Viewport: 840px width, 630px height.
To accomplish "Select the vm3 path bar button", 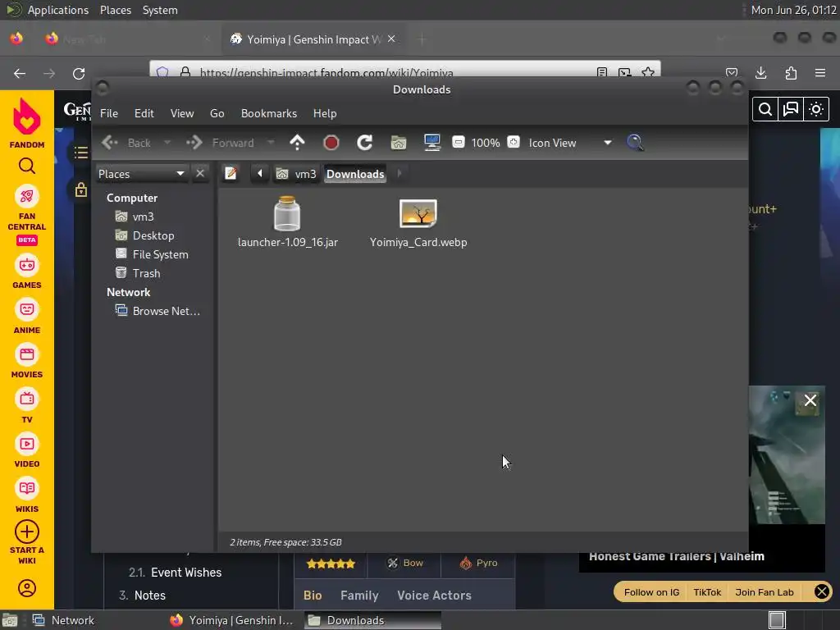I will [296, 174].
